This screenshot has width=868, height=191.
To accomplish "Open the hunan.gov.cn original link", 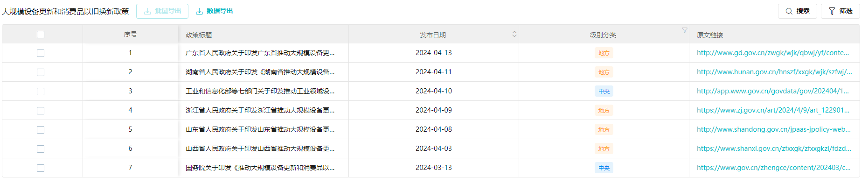I will [774, 72].
